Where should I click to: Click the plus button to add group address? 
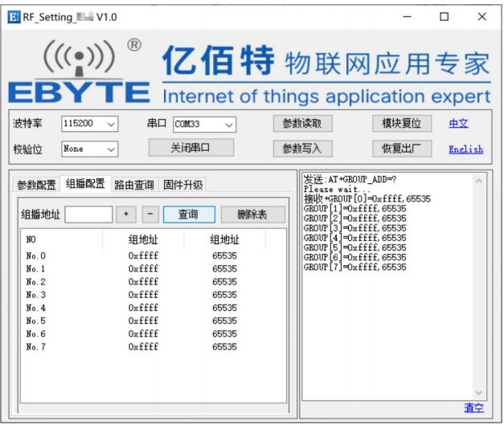coord(125,215)
